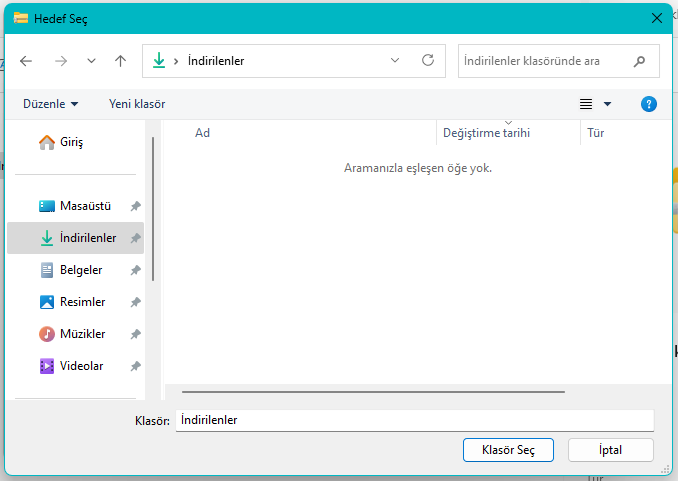Open Masaüstü in the sidebar
This screenshot has width=678, height=481.
pos(75,206)
